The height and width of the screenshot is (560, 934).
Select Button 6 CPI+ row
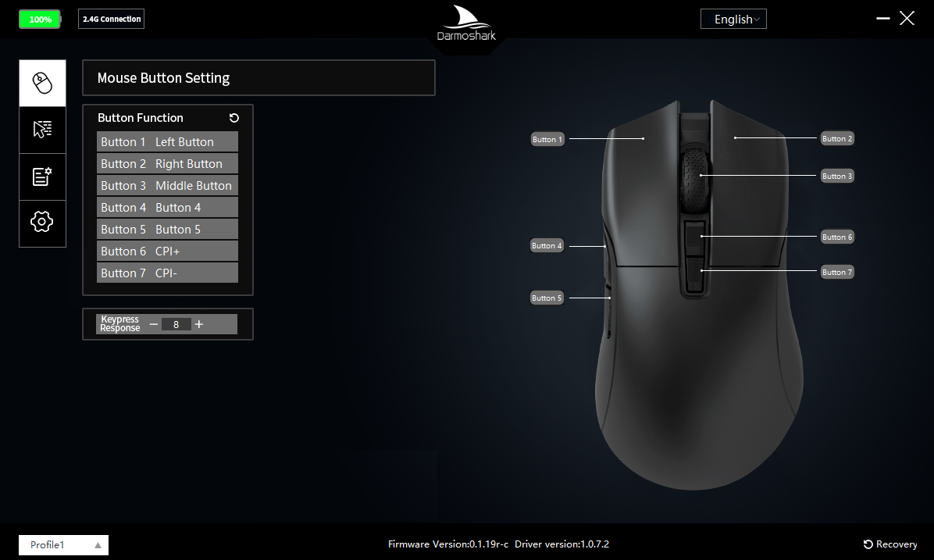167,251
